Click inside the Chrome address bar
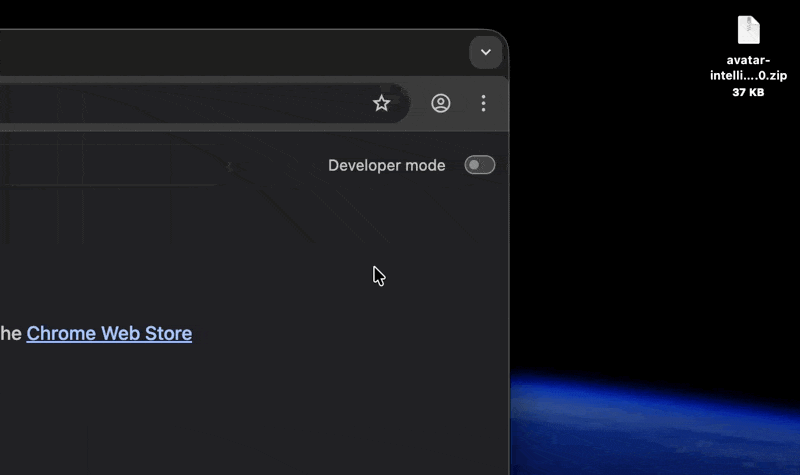The image size is (800, 475). coord(204,104)
